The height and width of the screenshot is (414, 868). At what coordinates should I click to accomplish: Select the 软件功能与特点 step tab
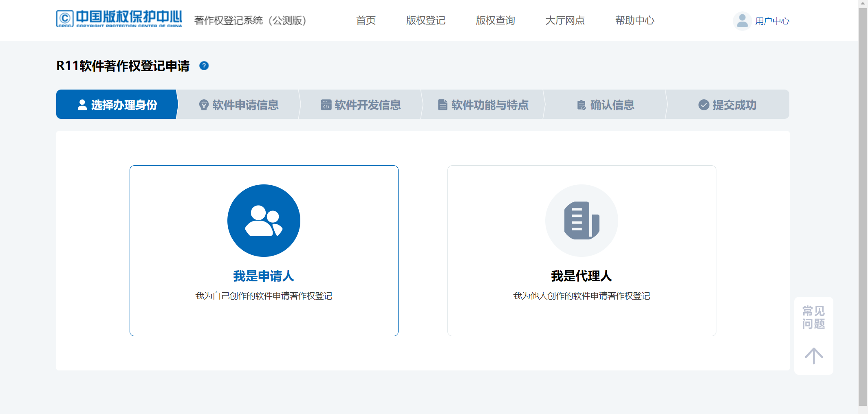[x=483, y=104]
